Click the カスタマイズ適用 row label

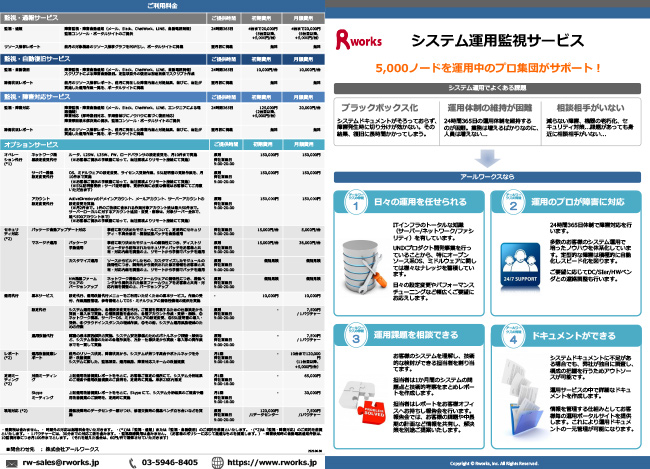83,261
